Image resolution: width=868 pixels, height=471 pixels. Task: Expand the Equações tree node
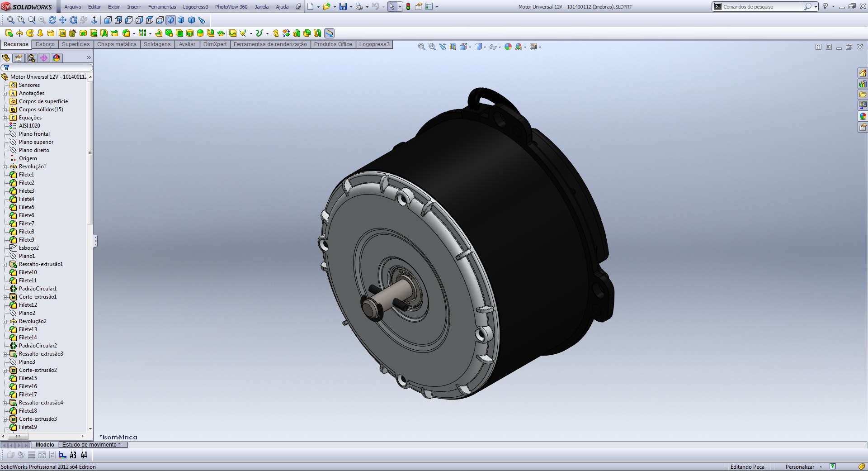(x=5, y=118)
